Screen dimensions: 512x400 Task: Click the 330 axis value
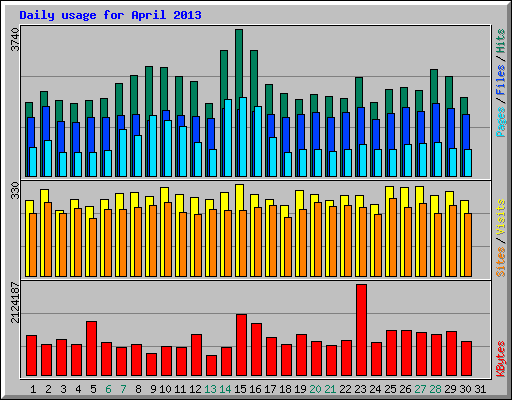(15, 190)
